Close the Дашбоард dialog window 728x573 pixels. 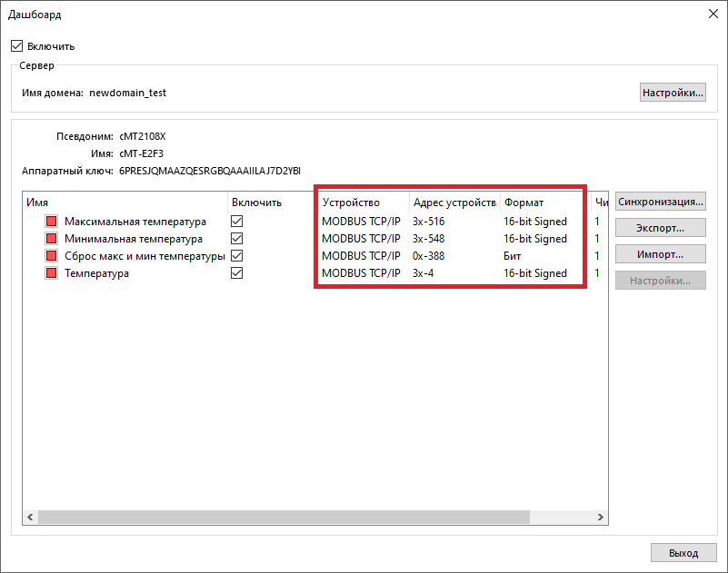click(712, 14)
